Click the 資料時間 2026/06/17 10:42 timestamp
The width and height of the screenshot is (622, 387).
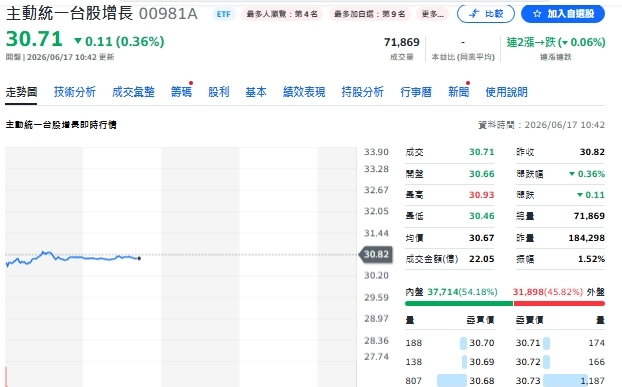tap(541, 125)
